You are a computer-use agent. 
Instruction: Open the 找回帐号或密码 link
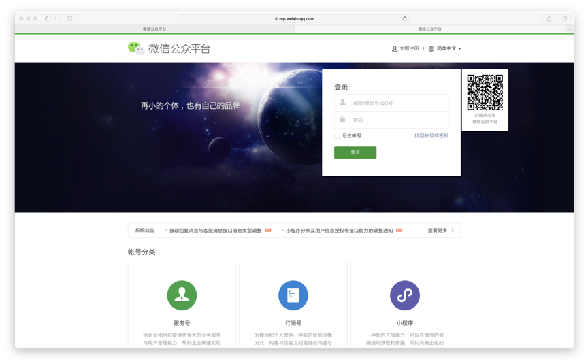point(431,135)
